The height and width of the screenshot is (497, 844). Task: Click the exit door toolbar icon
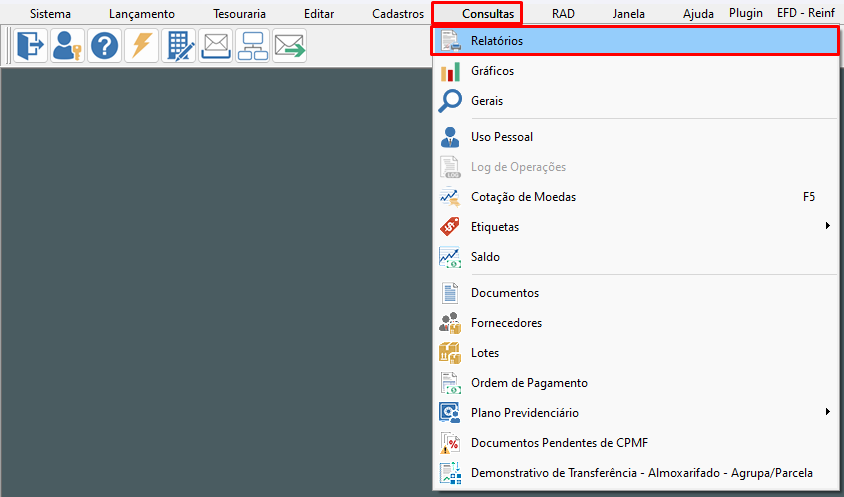pos(31,46)
